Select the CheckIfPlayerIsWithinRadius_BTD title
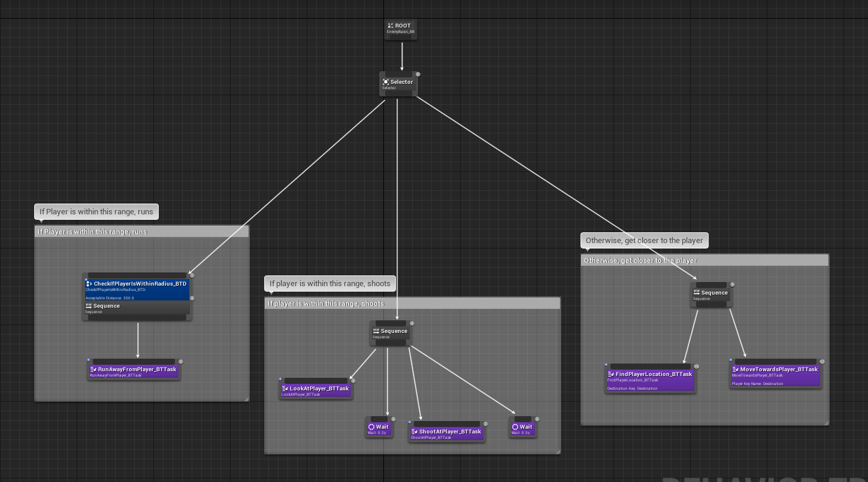The width and height of the screenshot is (868, 482). click(140, 283)
